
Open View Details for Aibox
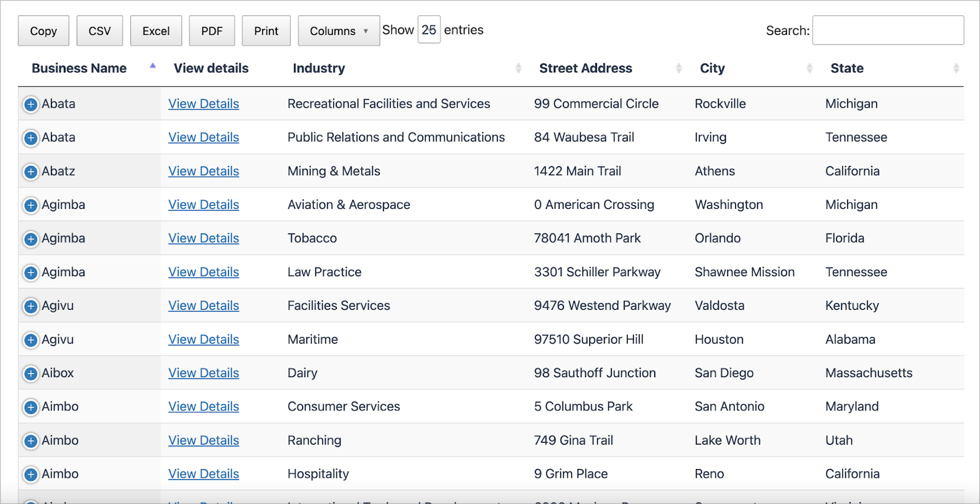(204, 373)
